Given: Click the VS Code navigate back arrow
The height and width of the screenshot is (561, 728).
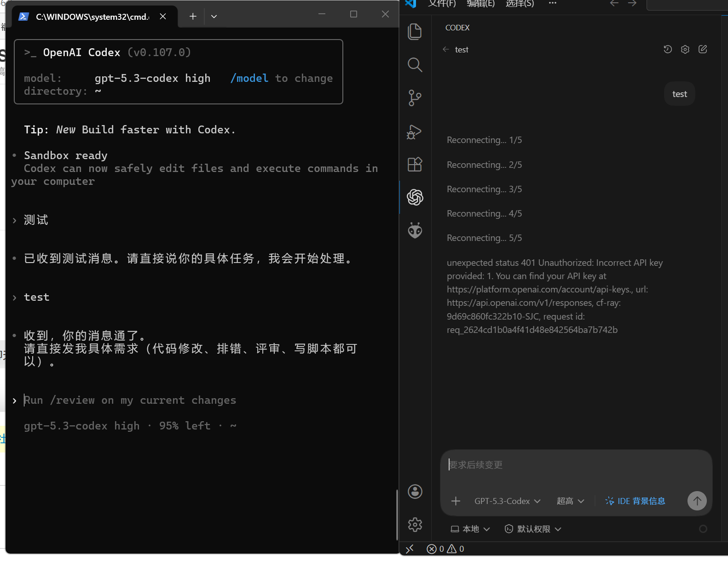Looking at the screenshot, I should pyautogui.click(x=614, y=3).
